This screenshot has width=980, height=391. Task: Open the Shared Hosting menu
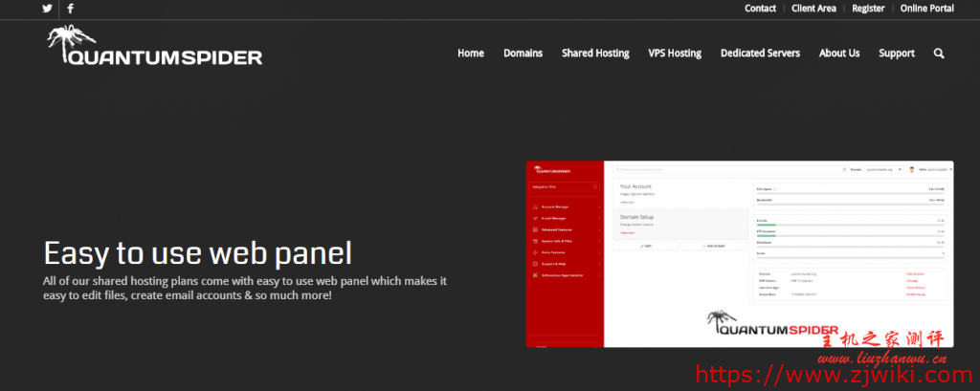595,54
